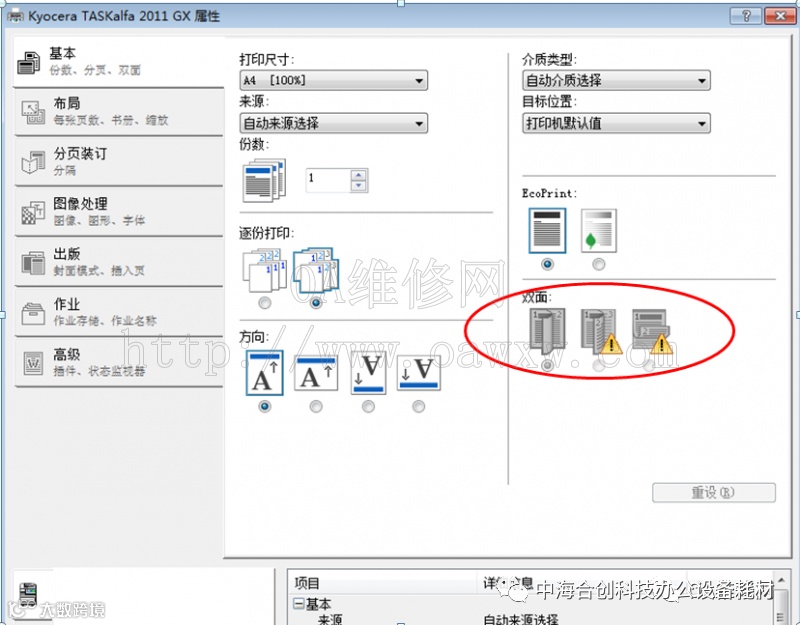Select the portrait direction radio button
Viewport: 800px width, 625px height.
[264, 406]
